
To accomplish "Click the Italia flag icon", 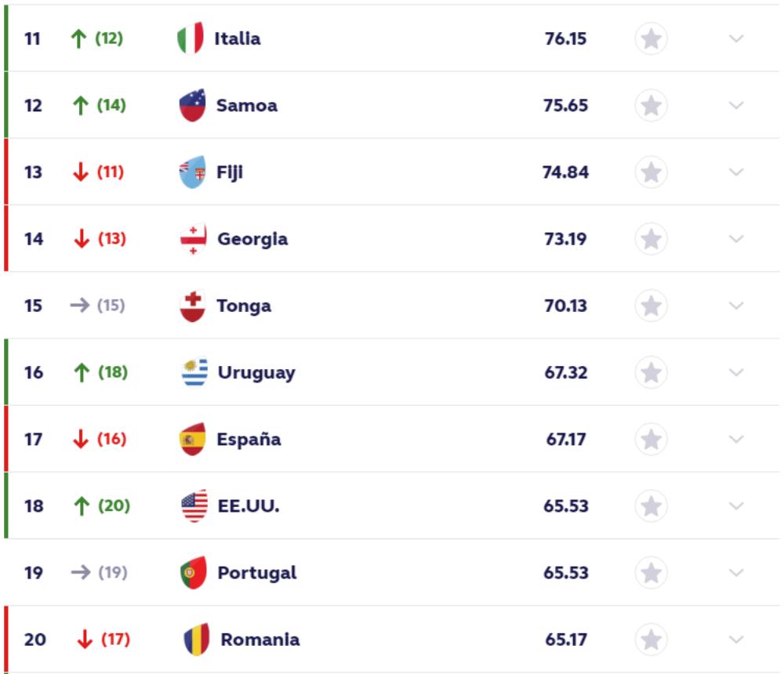I will pos(191,38).
